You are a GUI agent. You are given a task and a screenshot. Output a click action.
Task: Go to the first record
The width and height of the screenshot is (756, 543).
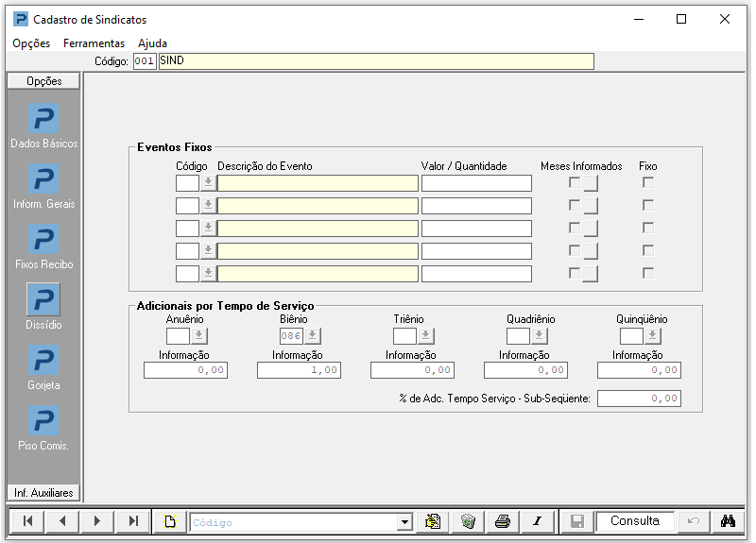click(x=28, y=521)
